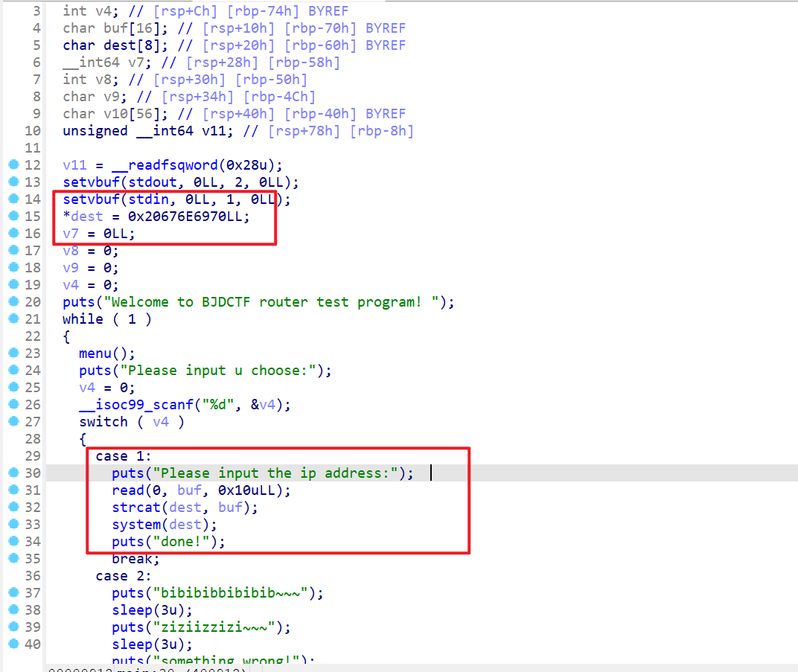Click the blue dot on line 40

(x=13, y=644)
